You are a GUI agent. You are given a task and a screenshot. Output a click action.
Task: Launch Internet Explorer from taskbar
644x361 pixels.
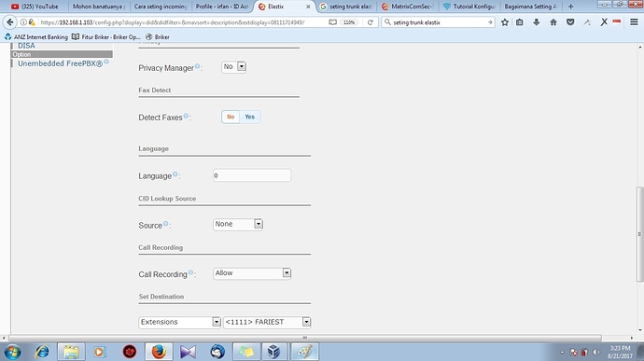[x=42, y=352]
